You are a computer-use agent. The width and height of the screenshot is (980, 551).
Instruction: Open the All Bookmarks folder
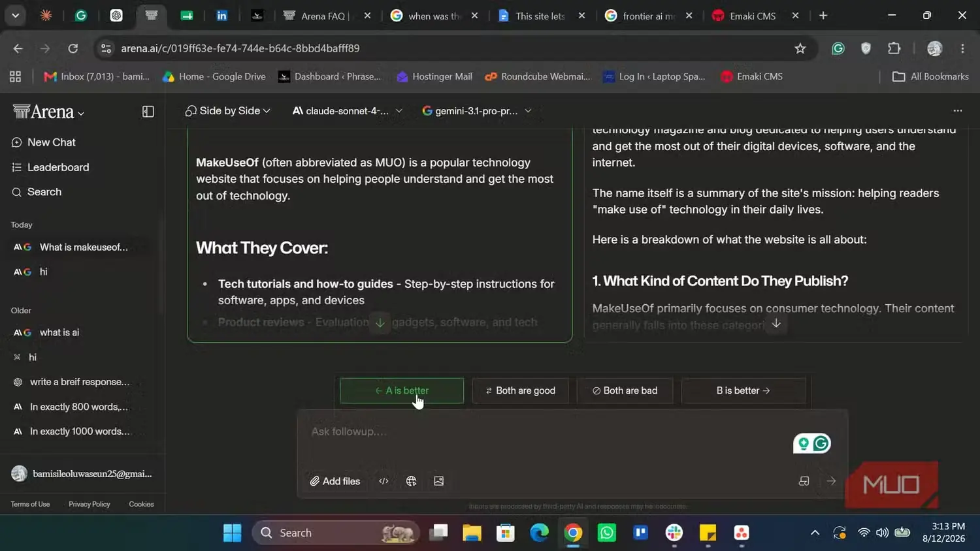[x=930, y=76]
